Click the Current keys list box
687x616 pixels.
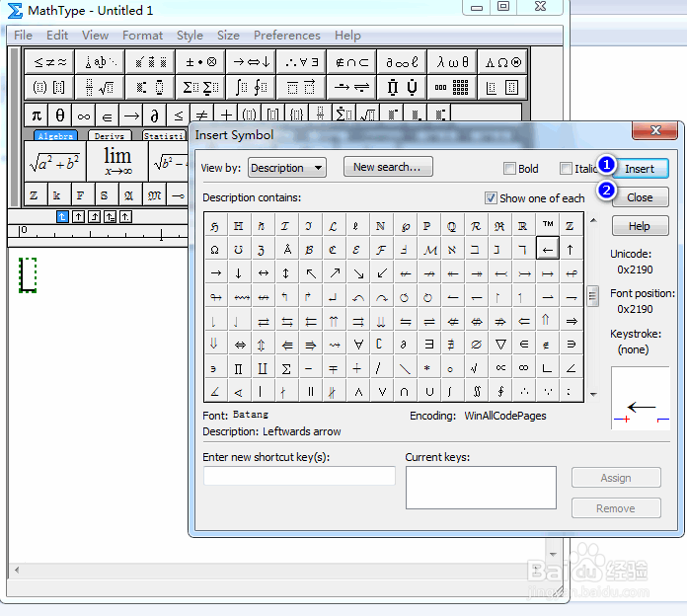pos(481,488)
